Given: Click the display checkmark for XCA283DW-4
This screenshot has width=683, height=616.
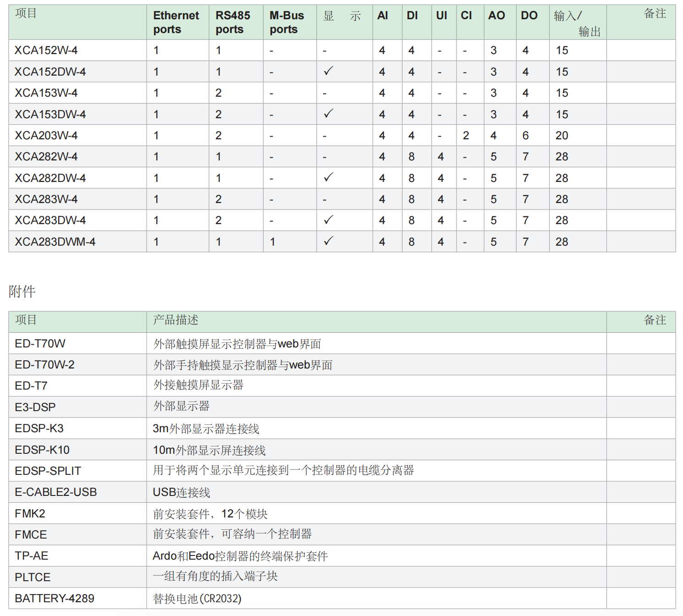Looking at the screenshot, I should [328, 220].
